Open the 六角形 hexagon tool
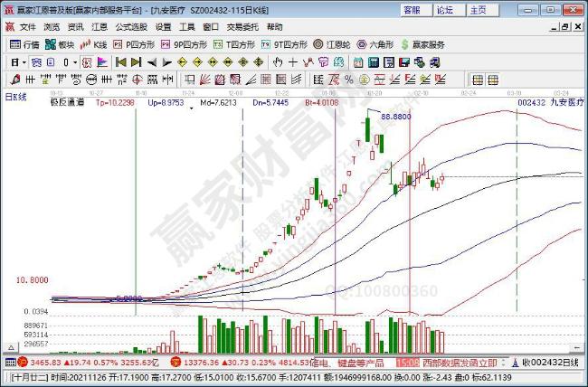Image resolution: width=588 pixels, height=387 pixels. (x=375, y=45)
